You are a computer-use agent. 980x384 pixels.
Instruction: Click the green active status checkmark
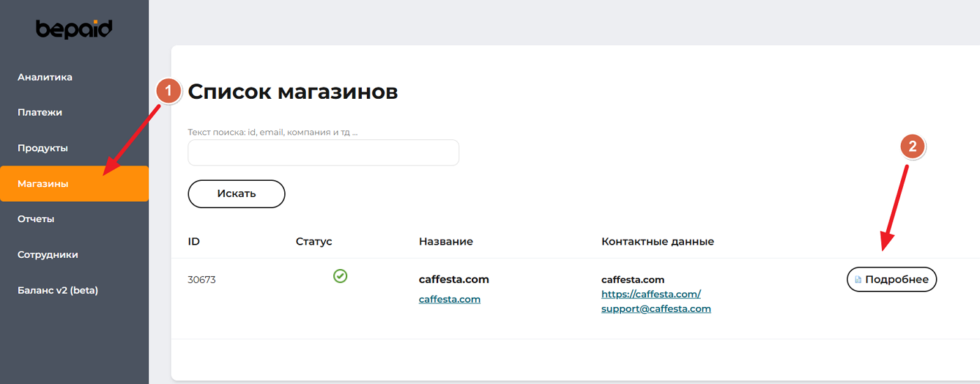click(340, 276)
